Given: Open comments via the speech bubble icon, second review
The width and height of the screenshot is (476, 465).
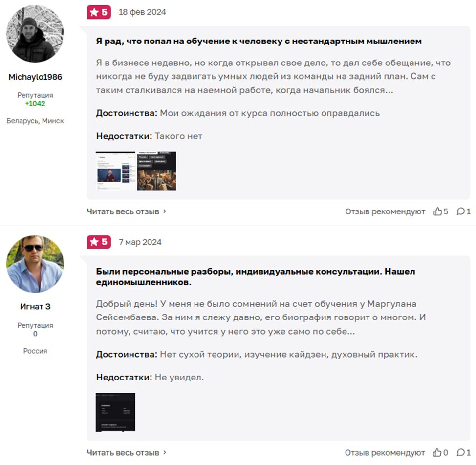Looking at the screenshot, I should pos(460,452).
